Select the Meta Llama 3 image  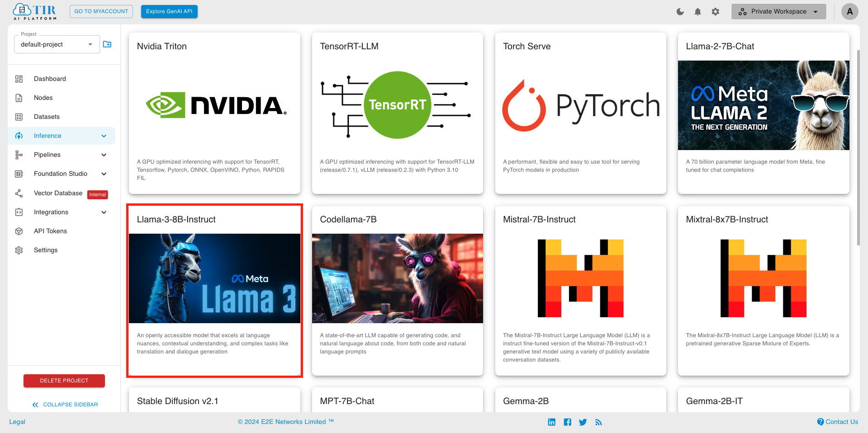(215, 278)
